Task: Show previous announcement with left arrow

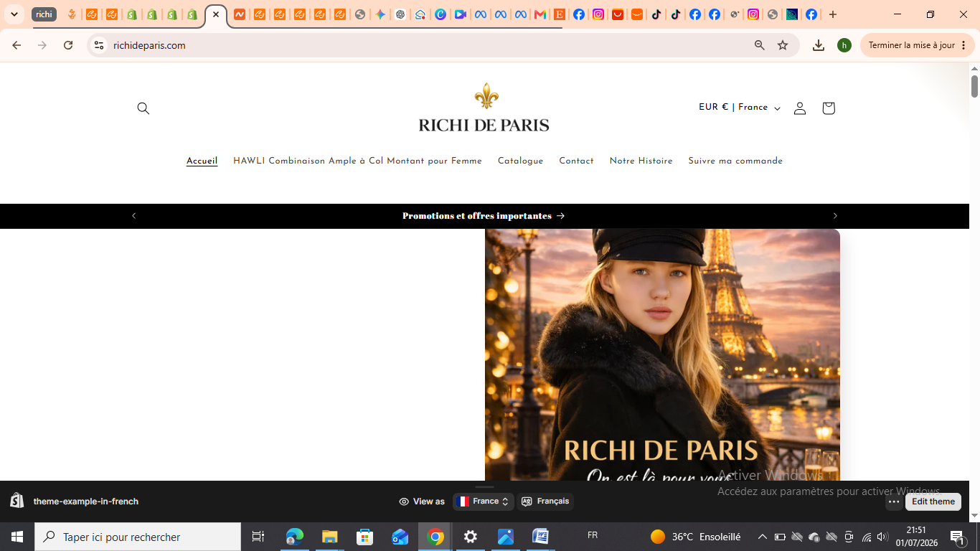Action: (x=133, y=216)
